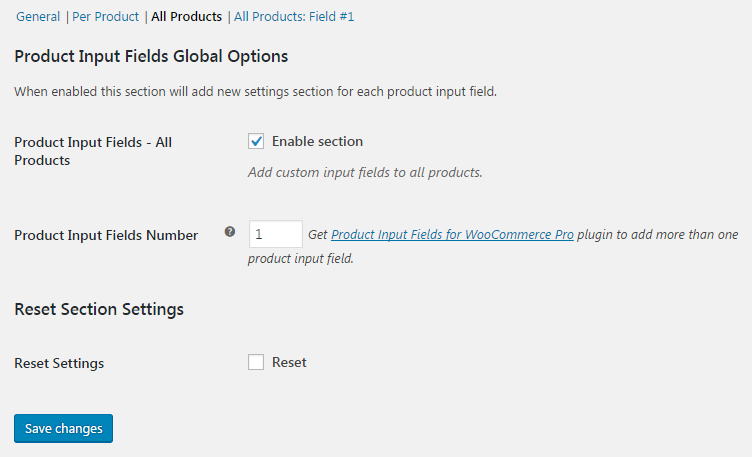Switch to the Per Product tab
752x457 pixels.
point(105,17)
